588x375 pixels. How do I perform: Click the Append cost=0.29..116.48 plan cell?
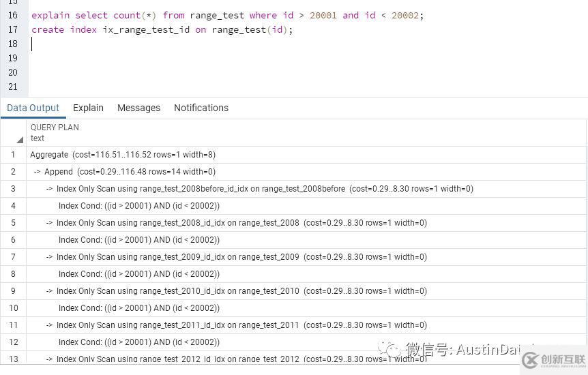pyautogui.click(x=306, y=172)
